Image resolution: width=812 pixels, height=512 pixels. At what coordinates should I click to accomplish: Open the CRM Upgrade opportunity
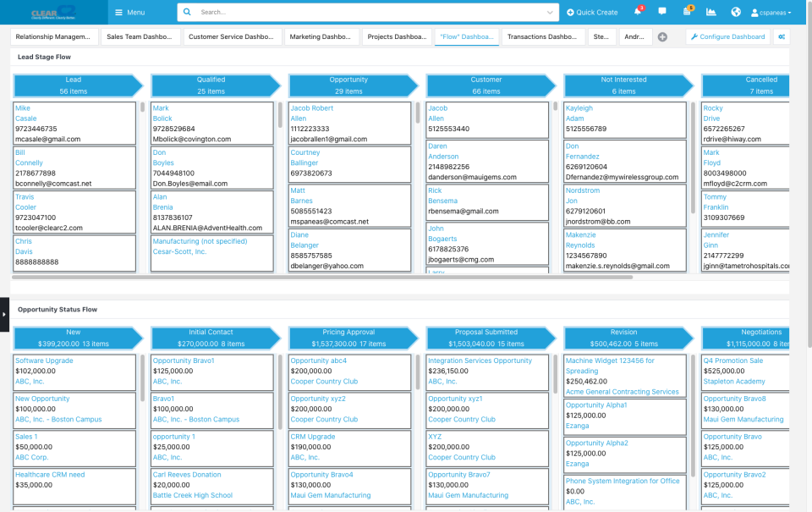313,437
